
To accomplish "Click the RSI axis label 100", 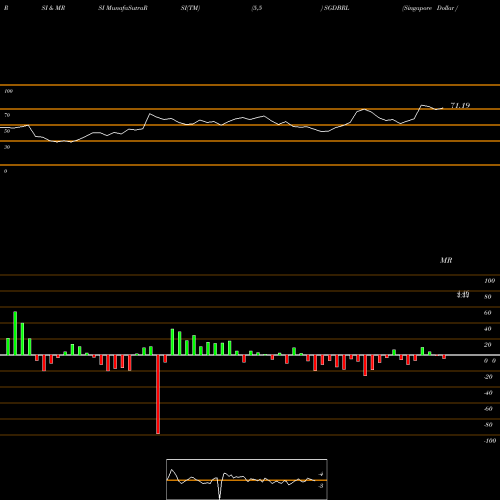I will point(8,91).
